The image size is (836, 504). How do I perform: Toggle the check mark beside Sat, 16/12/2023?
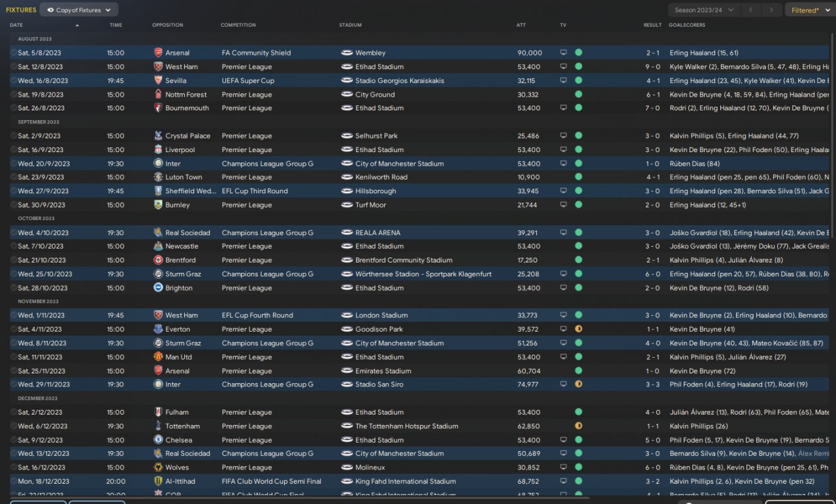pos(14,467)
